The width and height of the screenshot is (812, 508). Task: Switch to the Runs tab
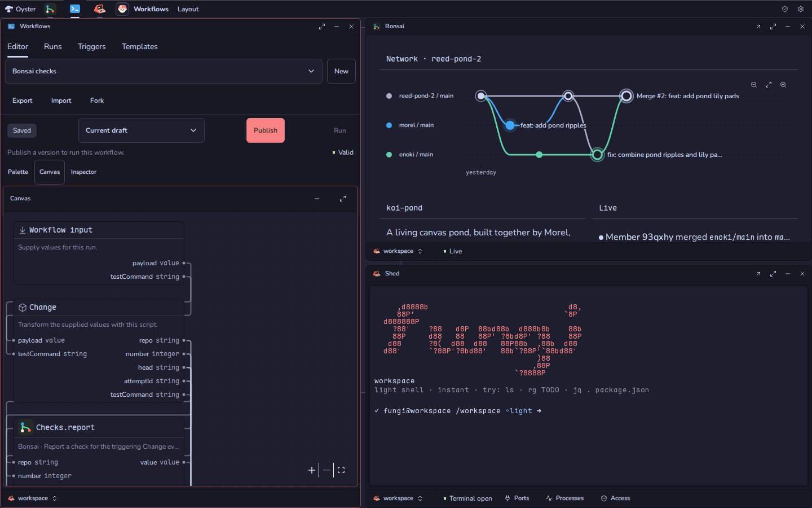coord(53,47)
